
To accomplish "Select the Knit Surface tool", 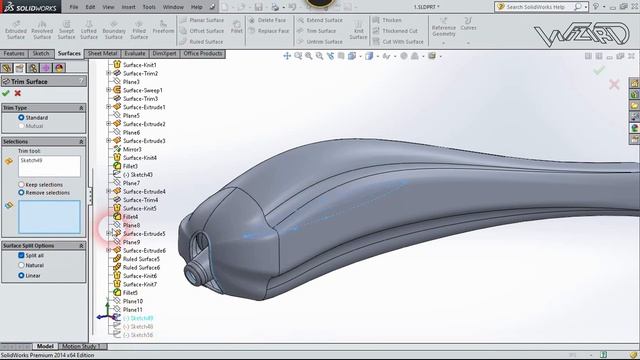I will pos(358,30).
